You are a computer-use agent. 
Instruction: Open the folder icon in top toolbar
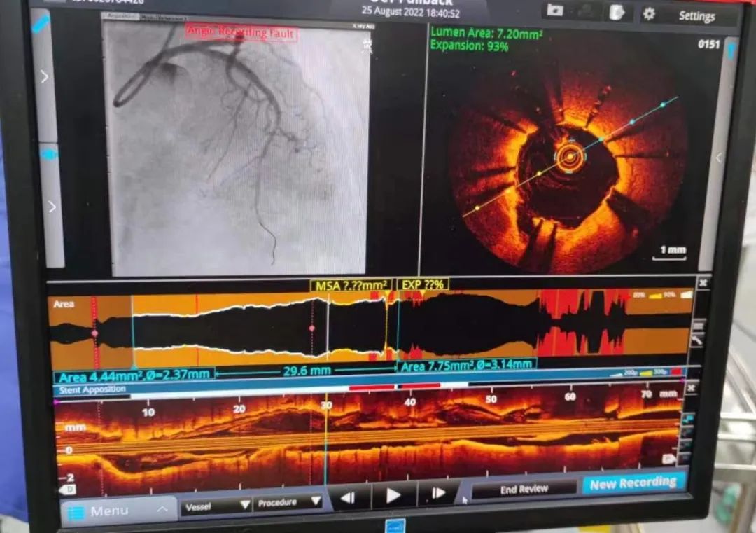pos(555,11)
